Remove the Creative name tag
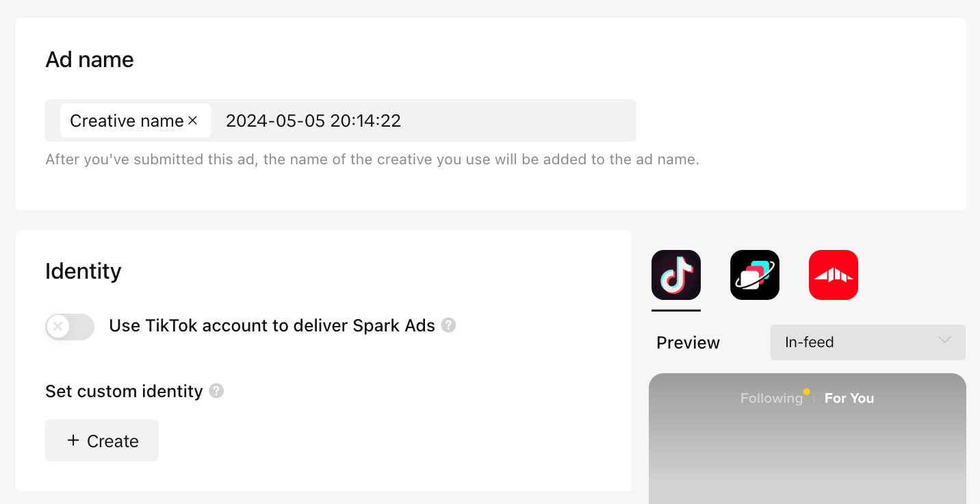The image size is (980, 504). (x=193, y=121)
